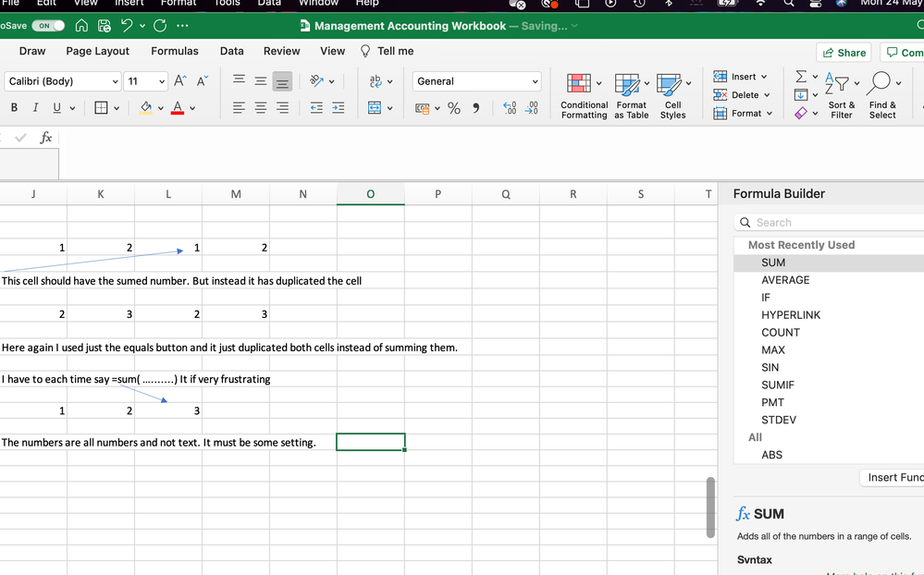This screenshot has width=924, height=575.
Task: Click the Insert Function button
Action: (892, 477)
